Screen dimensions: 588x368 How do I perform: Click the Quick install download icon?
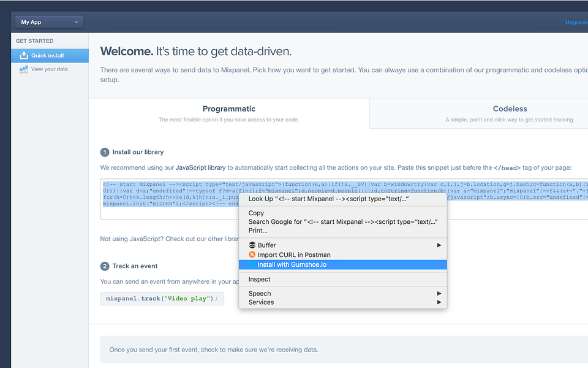pyautogui.click(x=24, y=56)
